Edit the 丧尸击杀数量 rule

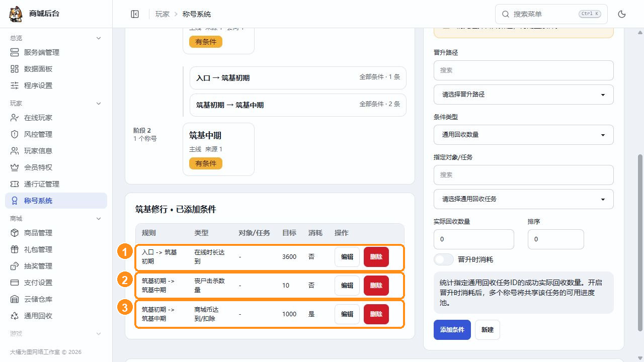coord(347,286)
